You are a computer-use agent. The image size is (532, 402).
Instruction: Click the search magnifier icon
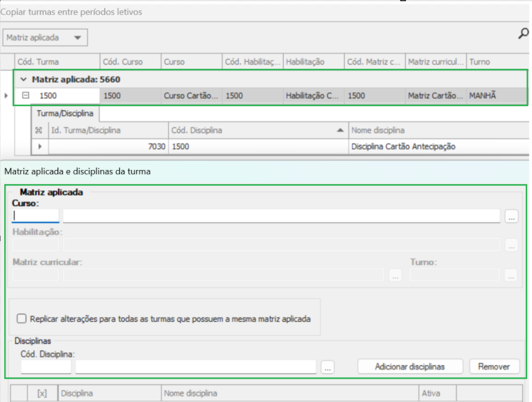click(x=523, y=33)
